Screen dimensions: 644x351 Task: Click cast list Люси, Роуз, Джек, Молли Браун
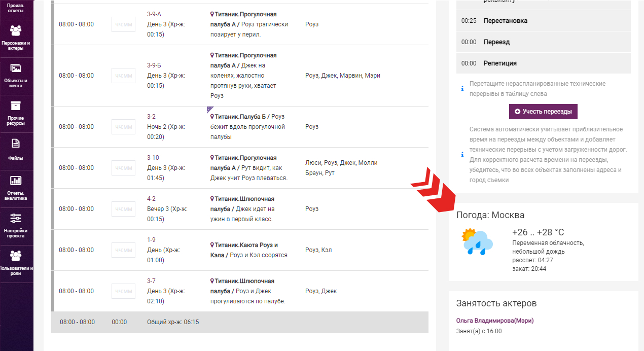tap(341, 168)
